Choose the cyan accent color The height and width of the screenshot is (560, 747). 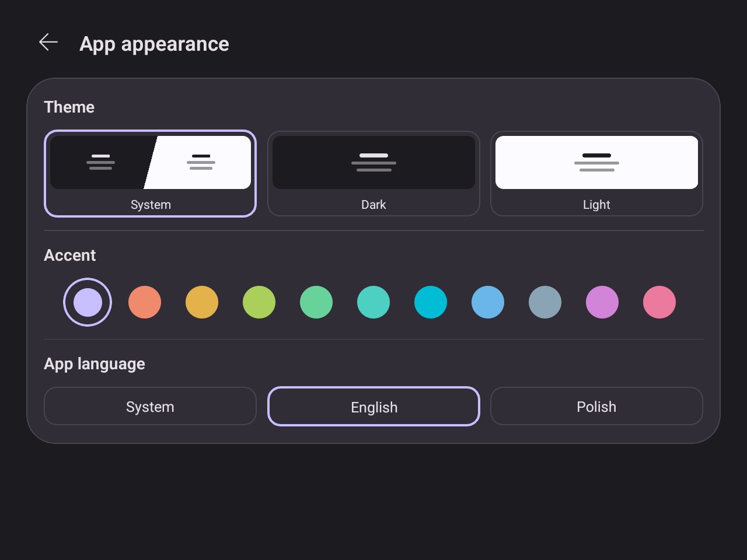point(431,302)
